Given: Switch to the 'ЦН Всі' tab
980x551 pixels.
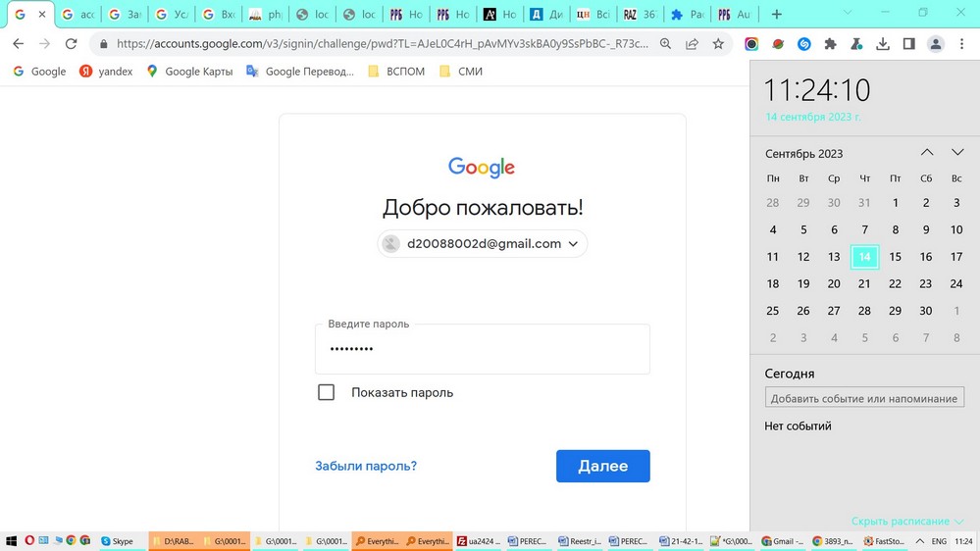Looking at the screenshot, I should (593, 14).
